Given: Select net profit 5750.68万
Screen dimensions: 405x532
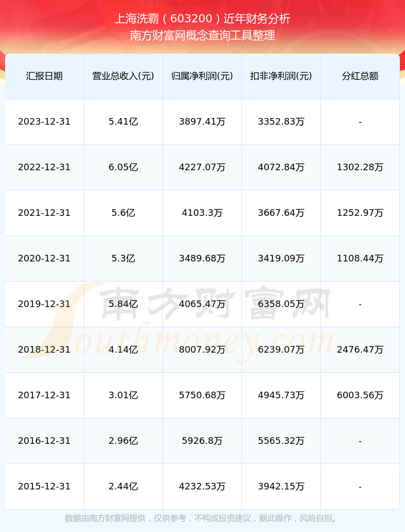Looking at the screenshot, I should (202, 395).
